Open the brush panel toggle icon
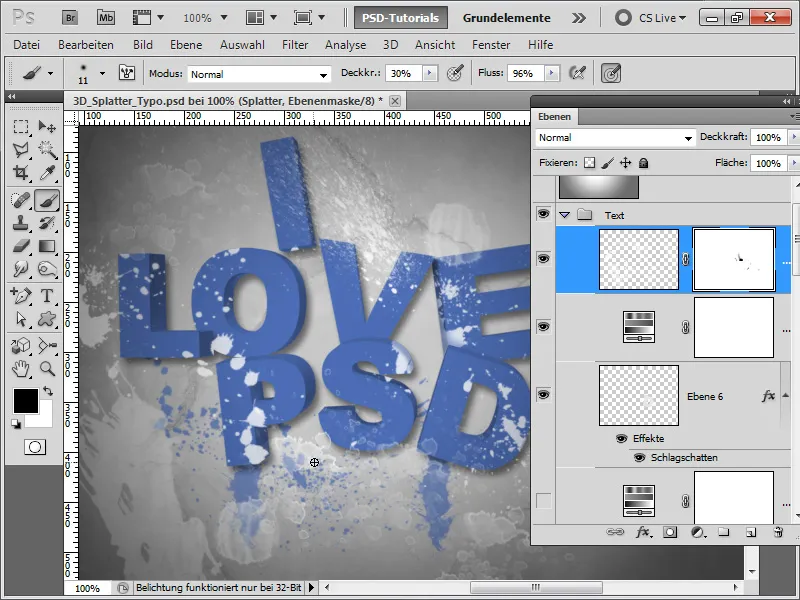This screenshot has width=800, height=600. (127, 73)
